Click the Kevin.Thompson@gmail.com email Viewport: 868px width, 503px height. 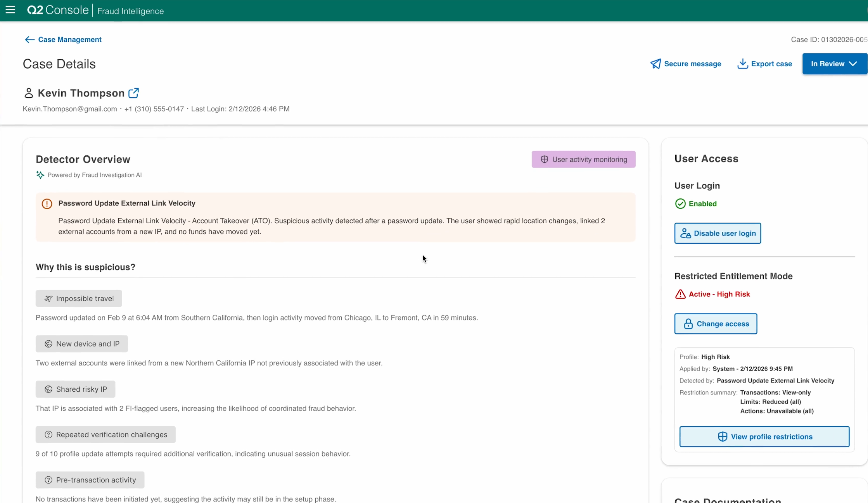(x=70, y=109)
